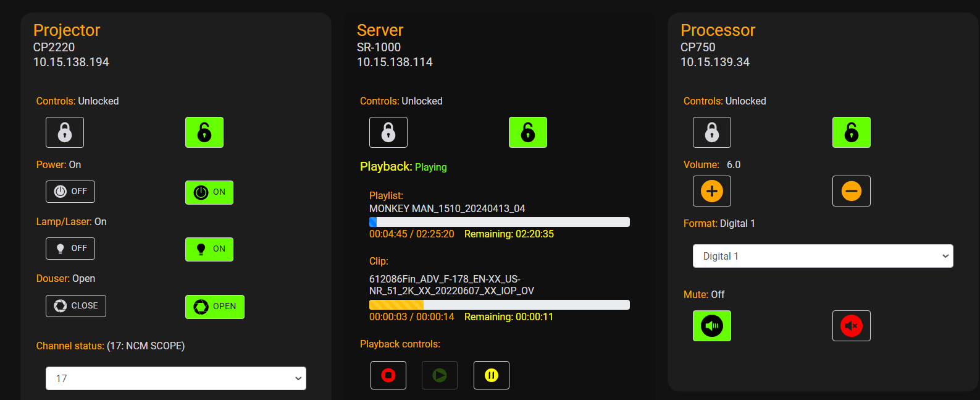Screen dimensions: 980x400
Task: Increase Processor volume with plus icon
Action: (x=712, y=191)
